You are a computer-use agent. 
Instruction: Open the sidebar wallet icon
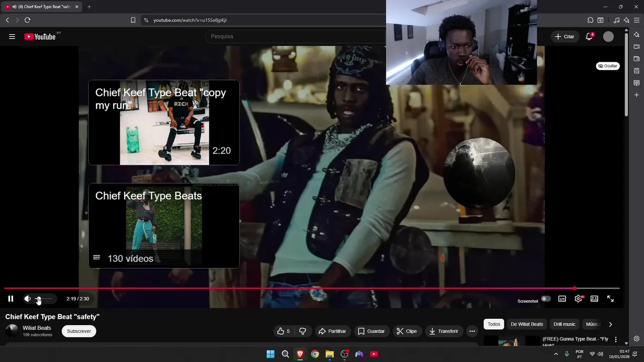[636, 59]
